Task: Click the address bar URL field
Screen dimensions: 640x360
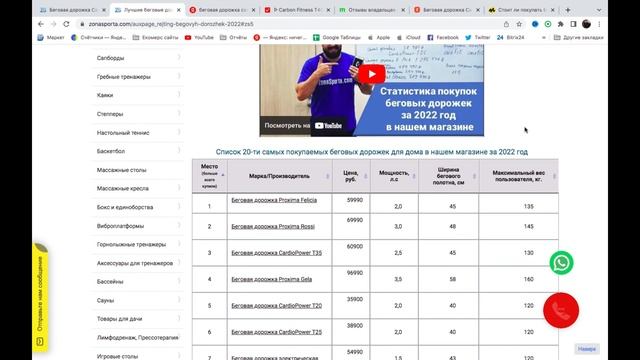Action: pyautogui.click(x=286, y=24)
